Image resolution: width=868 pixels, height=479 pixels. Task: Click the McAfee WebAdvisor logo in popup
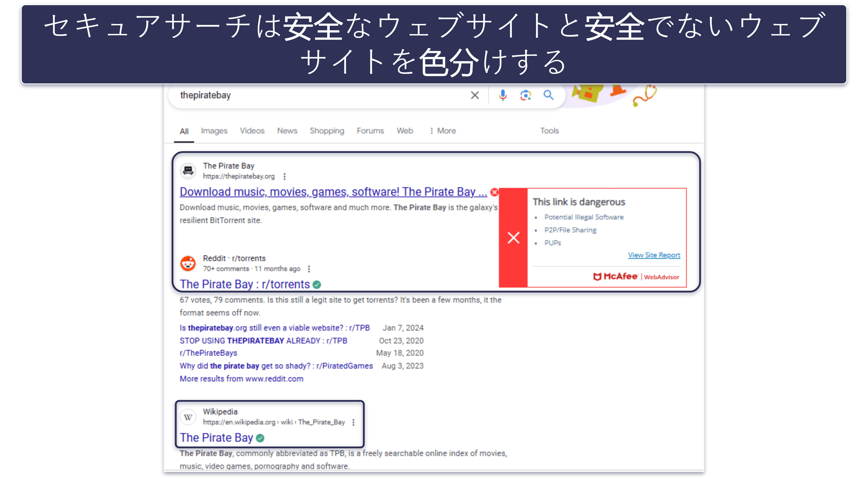(636, 277)
